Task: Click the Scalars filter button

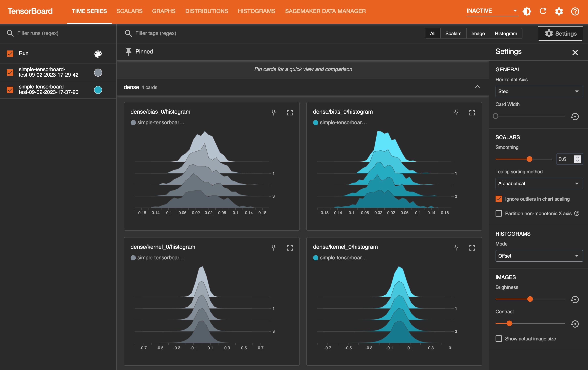Action: [453, 33]
